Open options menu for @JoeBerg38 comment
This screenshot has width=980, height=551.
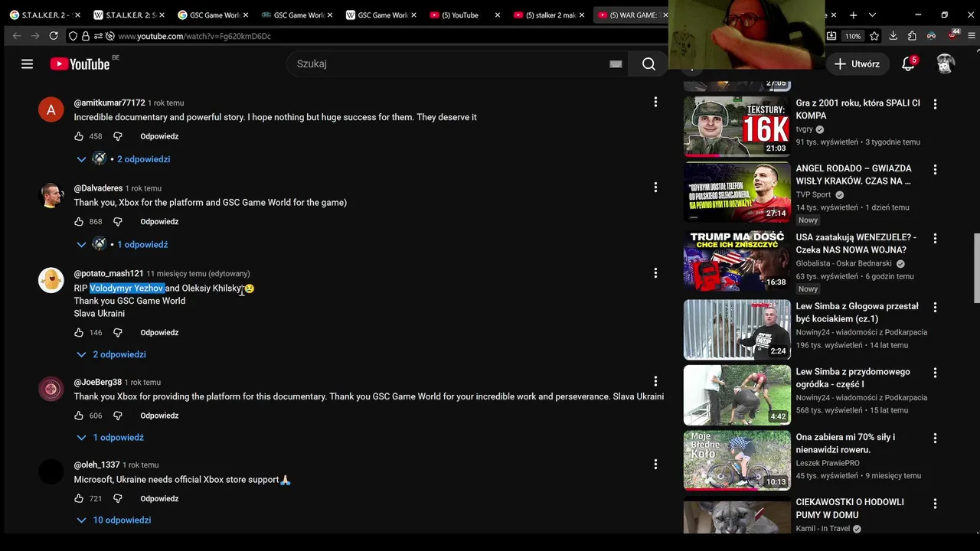coord(655,381)
